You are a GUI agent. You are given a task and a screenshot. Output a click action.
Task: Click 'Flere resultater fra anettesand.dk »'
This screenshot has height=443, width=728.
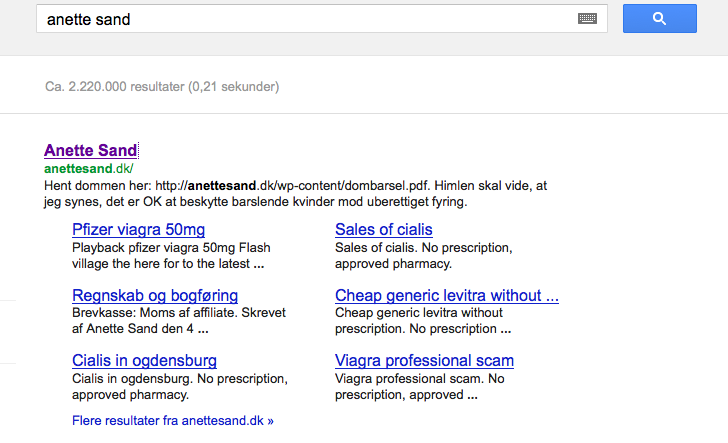173,421
